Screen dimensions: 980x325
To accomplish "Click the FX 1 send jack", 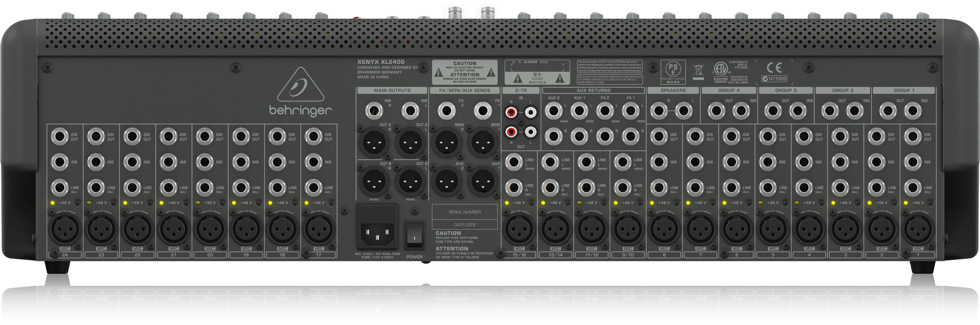I will coord(483,111).
